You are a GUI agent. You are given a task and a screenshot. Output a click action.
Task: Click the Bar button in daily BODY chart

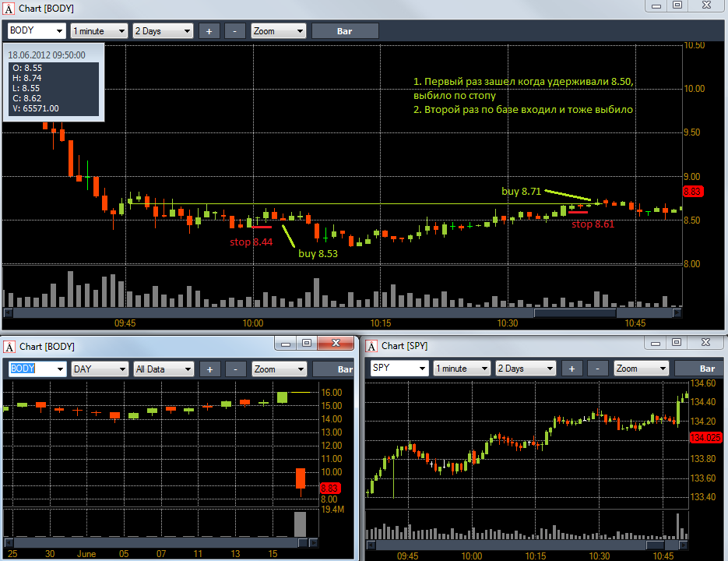coord(333,369)
